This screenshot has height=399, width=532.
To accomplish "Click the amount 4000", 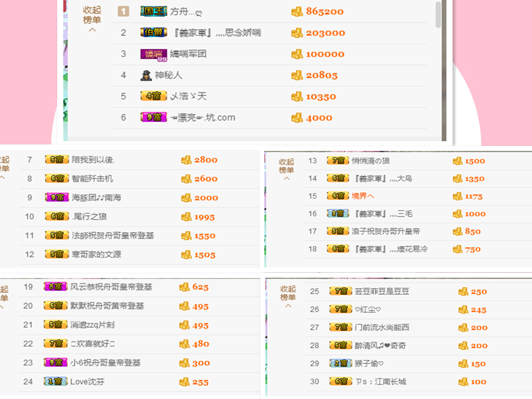I will click(319, 118).
